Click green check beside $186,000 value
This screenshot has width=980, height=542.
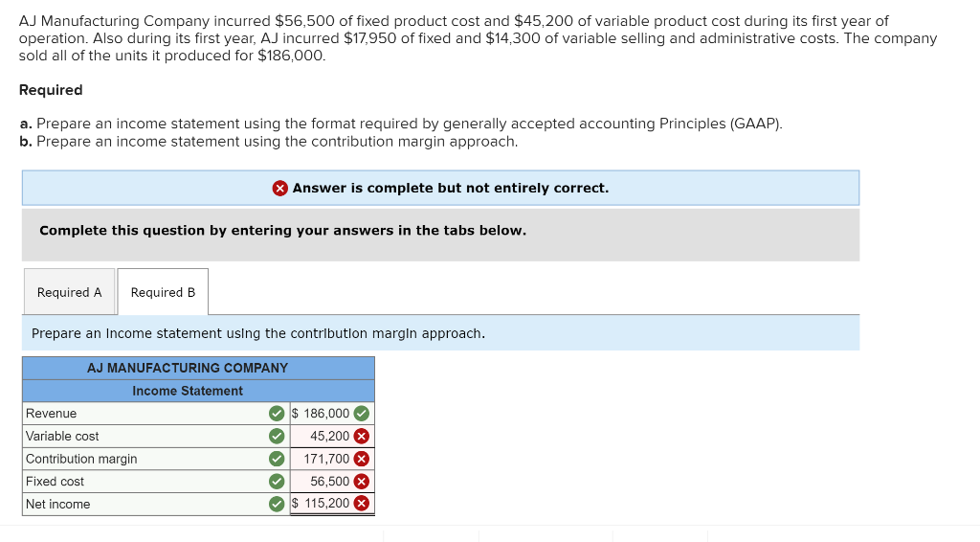click(361, 414)
